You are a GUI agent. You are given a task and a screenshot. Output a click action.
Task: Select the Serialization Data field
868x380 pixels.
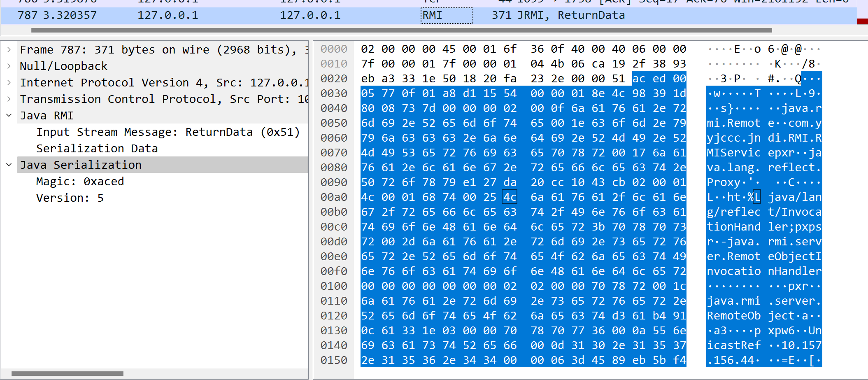97,149
